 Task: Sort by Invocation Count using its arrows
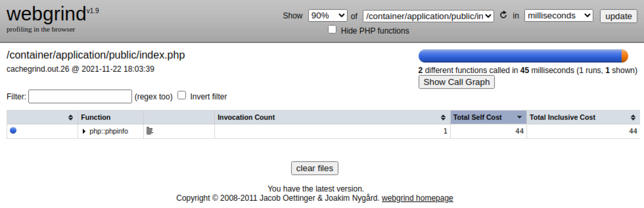coord(443,117)
